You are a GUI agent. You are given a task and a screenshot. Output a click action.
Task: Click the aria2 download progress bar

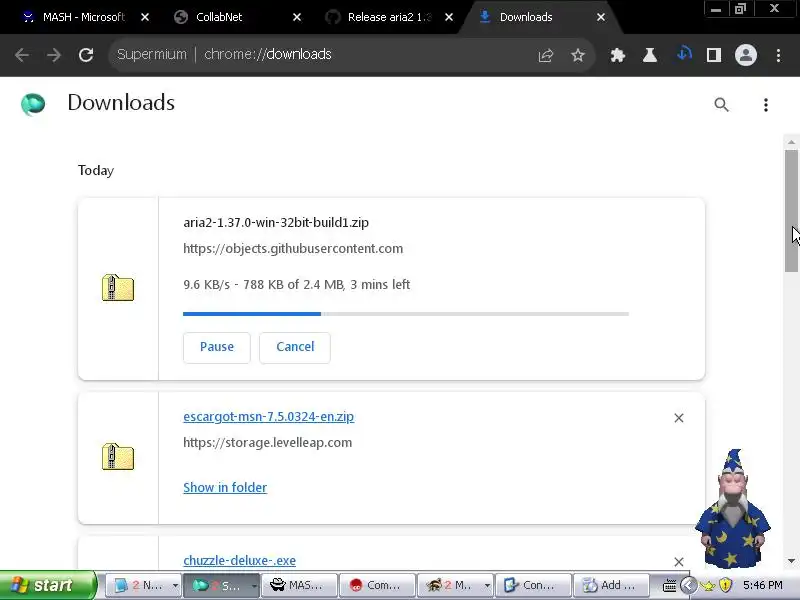pos(406,314)
